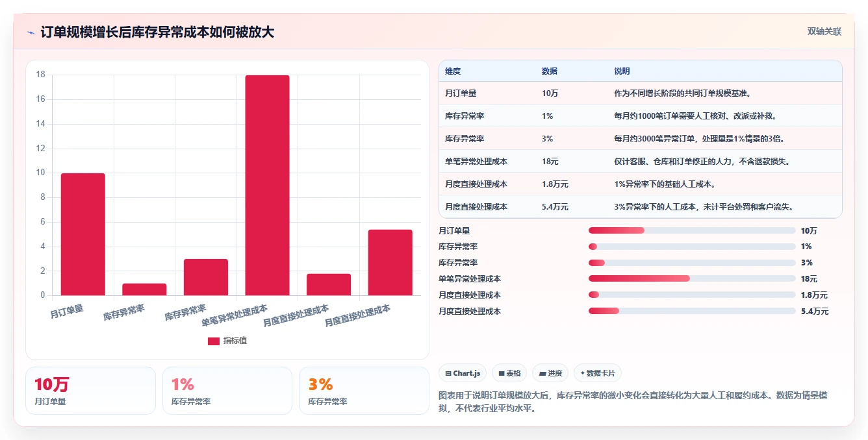
Task: Click the 月订单量 cell in table
Action: pos(461,93)
